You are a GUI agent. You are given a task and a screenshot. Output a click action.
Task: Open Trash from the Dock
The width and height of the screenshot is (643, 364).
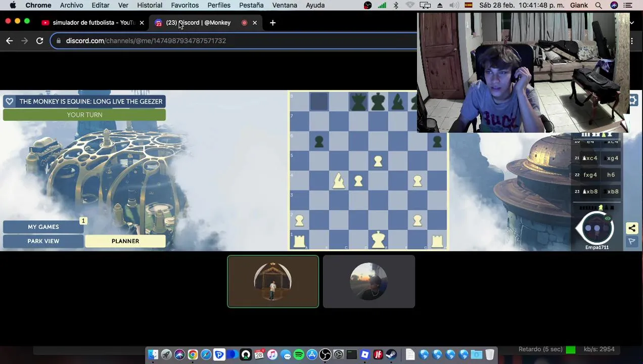[489, 355]
